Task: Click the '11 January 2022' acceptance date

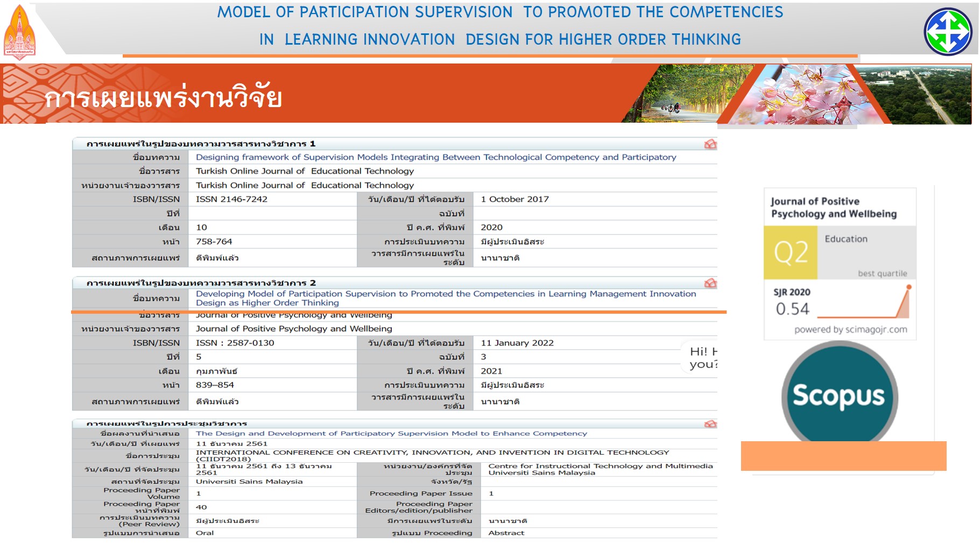Action: point(517,343)
